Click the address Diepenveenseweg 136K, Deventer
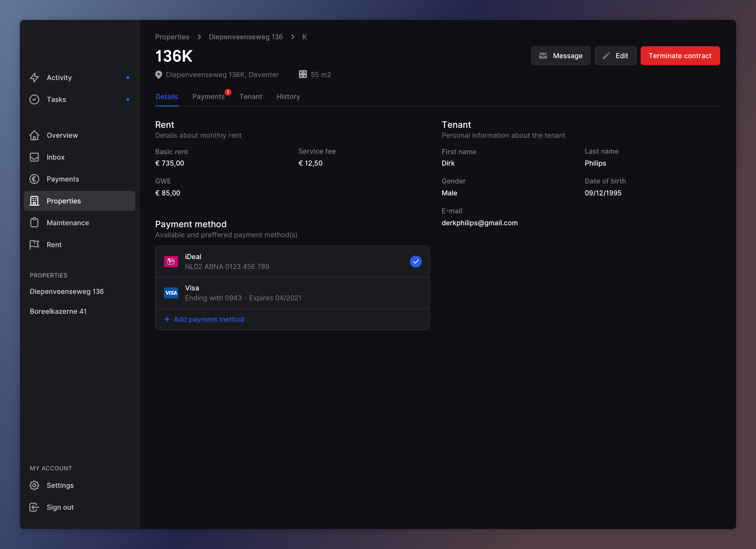 pos(222,75)
